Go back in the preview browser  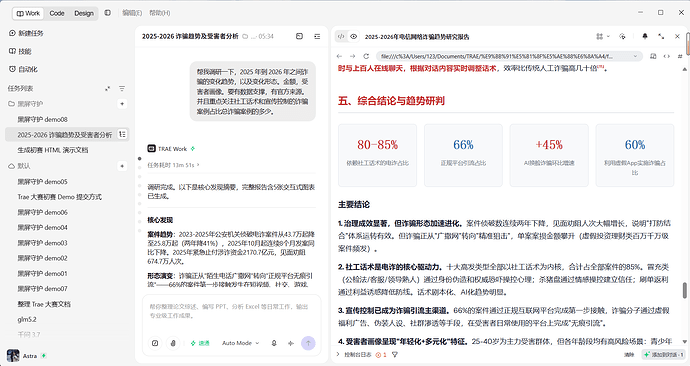coord(339,56)
